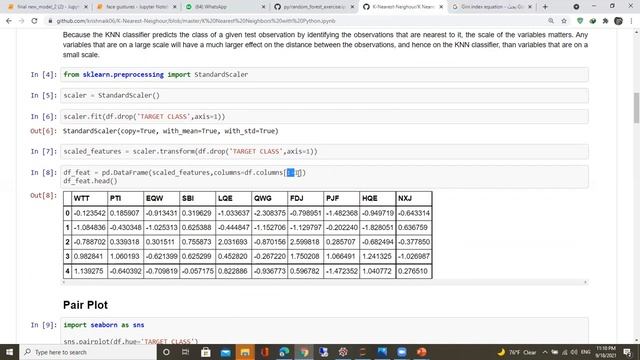Viewport: 640px width, 360px height.
Task: Open the Chrome profile avatar
Action: [618, 21]
